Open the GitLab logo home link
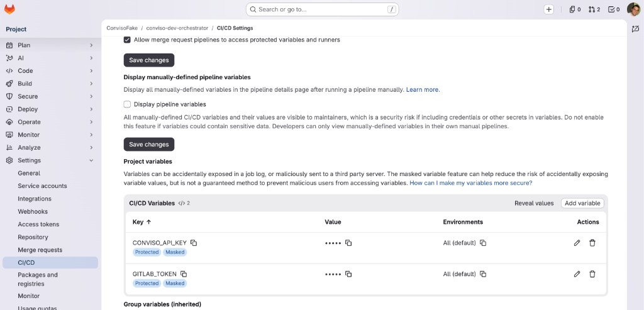The width and height of the screenshot is (644, 310). 9,9
